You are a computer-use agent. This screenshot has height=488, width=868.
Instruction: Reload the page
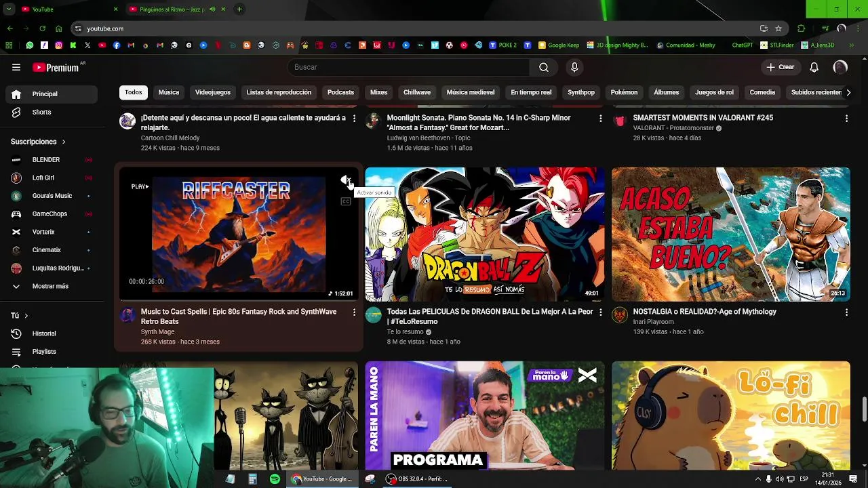[x=42, y=28]
